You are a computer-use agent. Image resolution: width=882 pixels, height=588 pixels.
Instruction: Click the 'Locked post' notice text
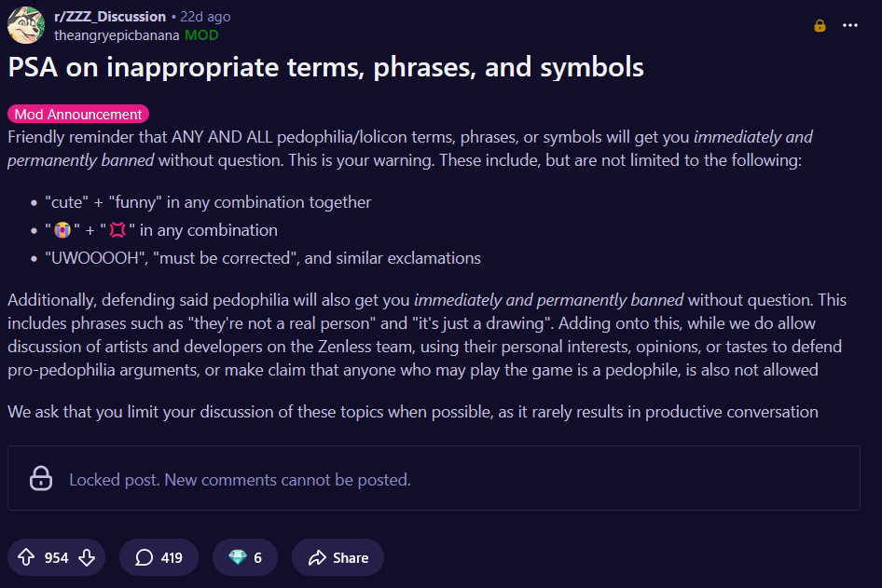coord(240,480)
